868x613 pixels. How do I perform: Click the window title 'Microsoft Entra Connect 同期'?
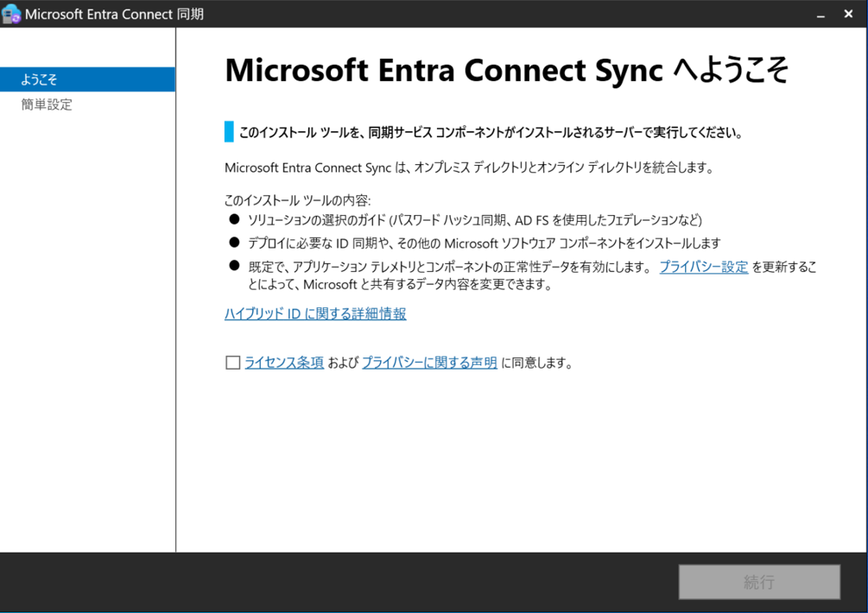click(114, 15)
